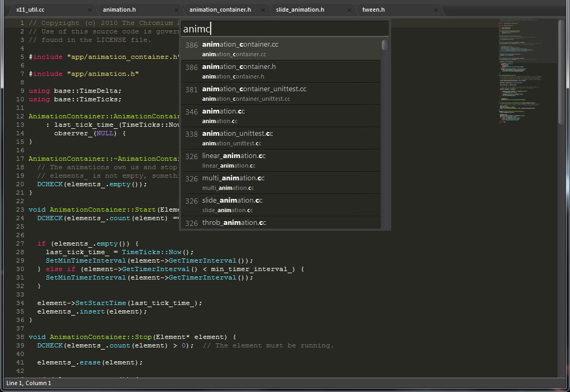
Task: Choose multi_animation.cc from the file matches
Action: [280, 183]
